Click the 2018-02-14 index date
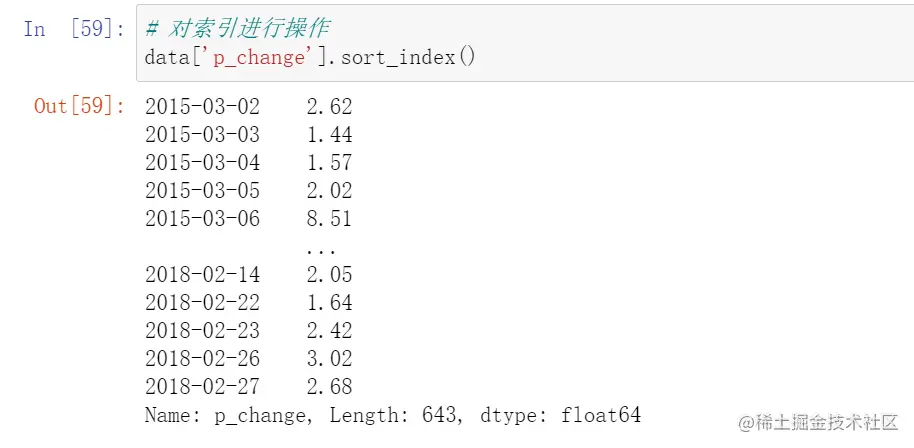Image resolution: width=914 pixels, height=448 pixels. tap(202, 274)
